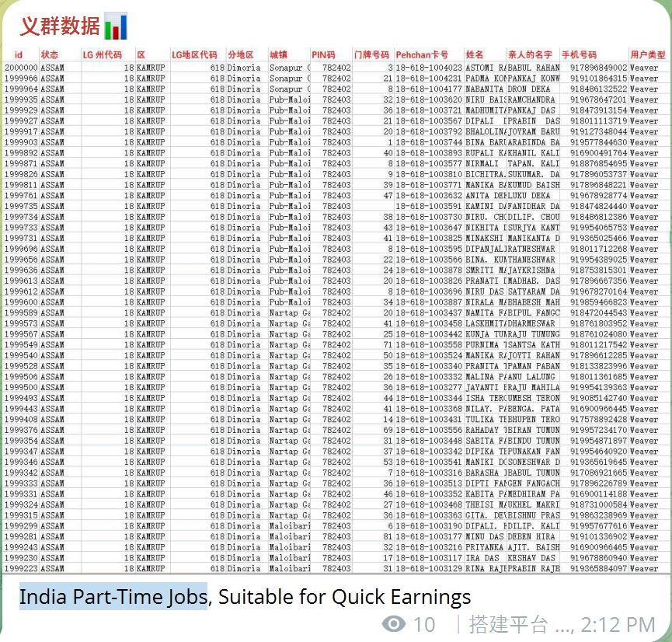Click the highlighted India Part-Time Jobs text
The height and width of the screenshot is (642, 672).
[113, 597]
